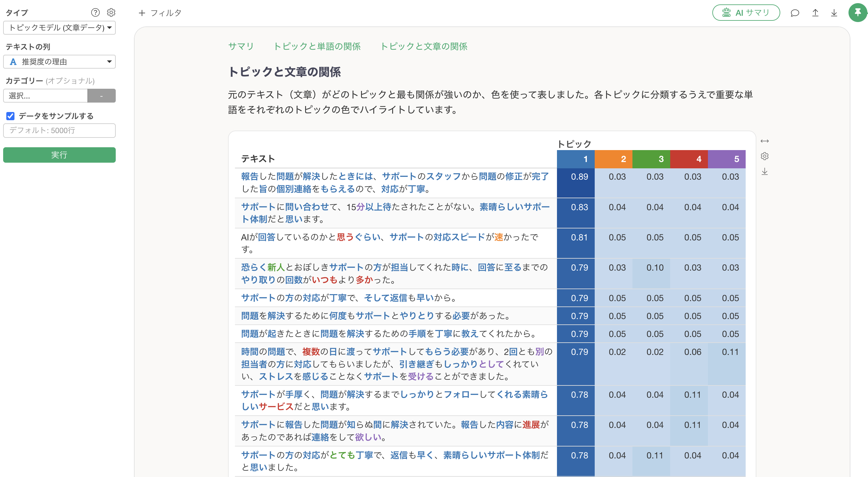Viewport: 868px width, 477px height.
Task: Click the row text サポートに問い合わせて、15分以上
Action: tap(395, 213)
